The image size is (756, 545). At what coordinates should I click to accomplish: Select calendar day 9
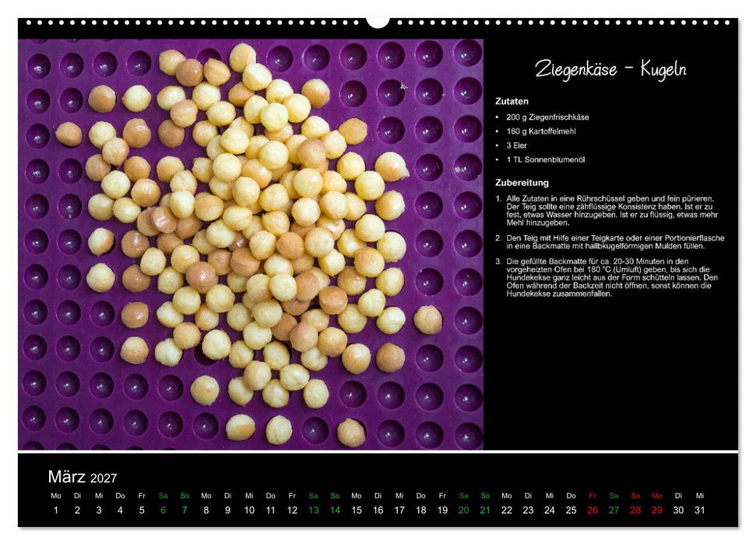coord(227,510)
